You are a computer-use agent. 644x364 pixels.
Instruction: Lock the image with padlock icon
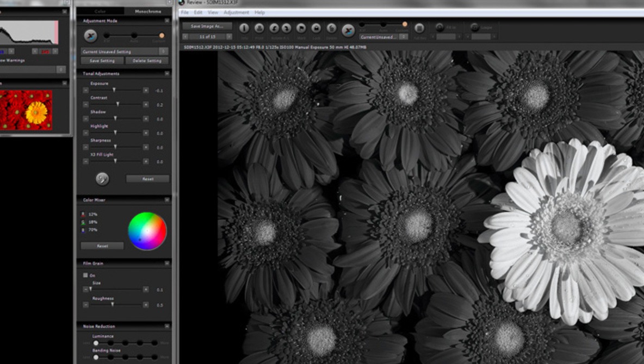tap(316, 28)
